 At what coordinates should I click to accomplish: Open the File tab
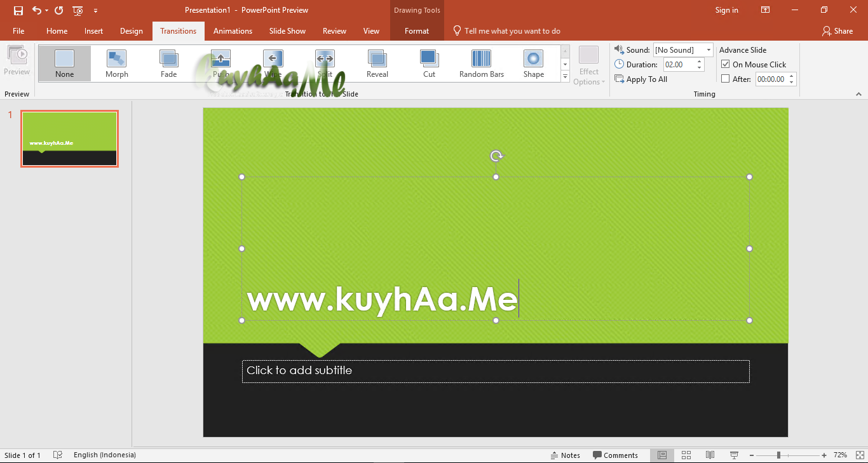click(x=18, y=31)
